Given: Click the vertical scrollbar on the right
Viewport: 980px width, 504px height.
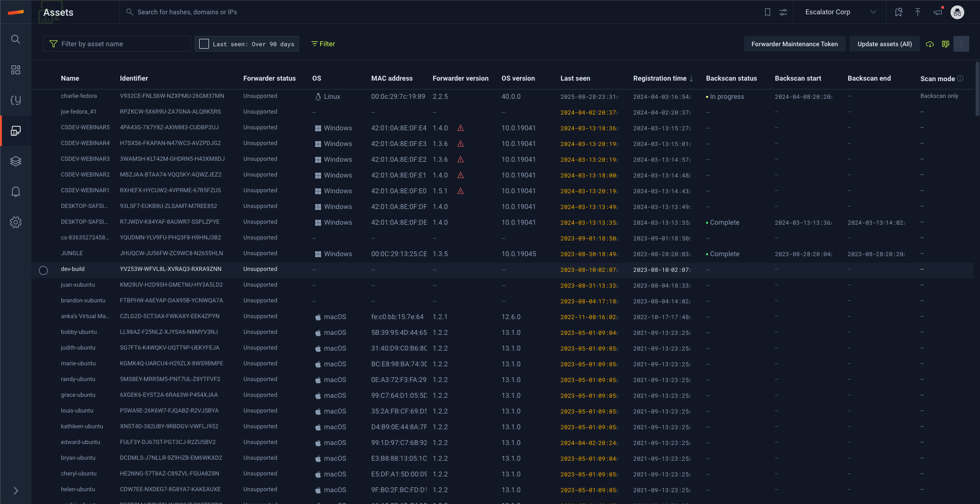Looking at the screenshot, I should (x=977, y=89).
